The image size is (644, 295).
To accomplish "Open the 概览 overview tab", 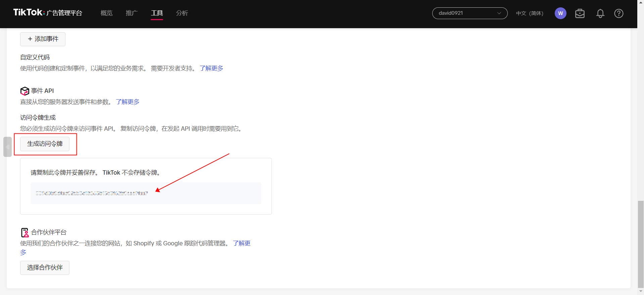I will pos(106,13).
